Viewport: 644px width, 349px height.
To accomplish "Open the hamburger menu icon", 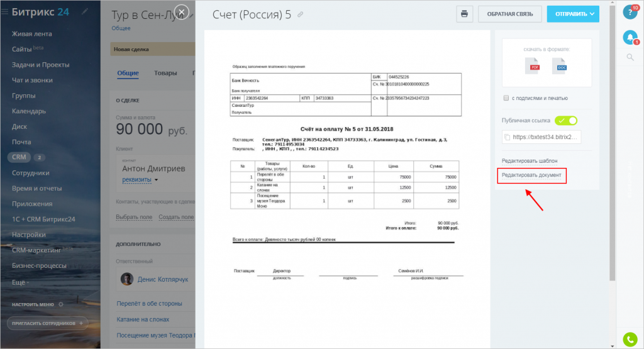I will (x=4, y=12).
